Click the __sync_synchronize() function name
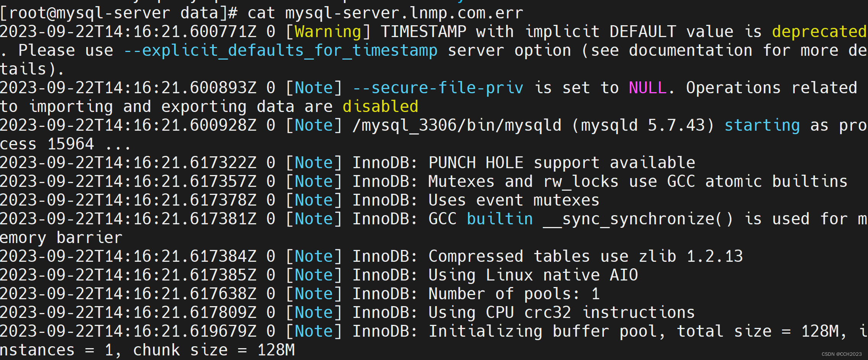The height and width of the screenshot is (360, 868). point(637,219)
